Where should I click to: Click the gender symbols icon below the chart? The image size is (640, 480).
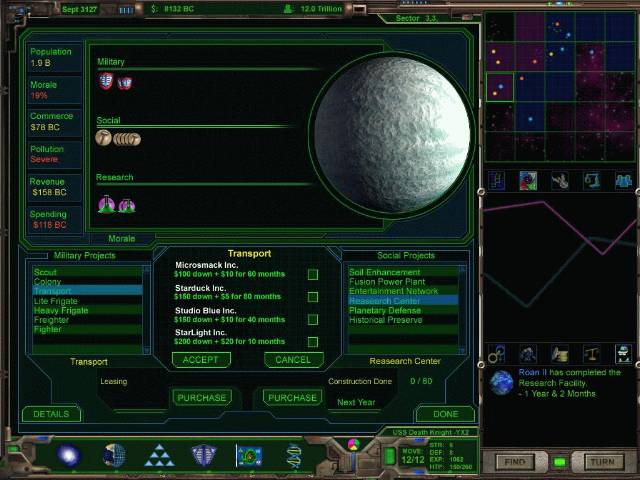(496, 354)
